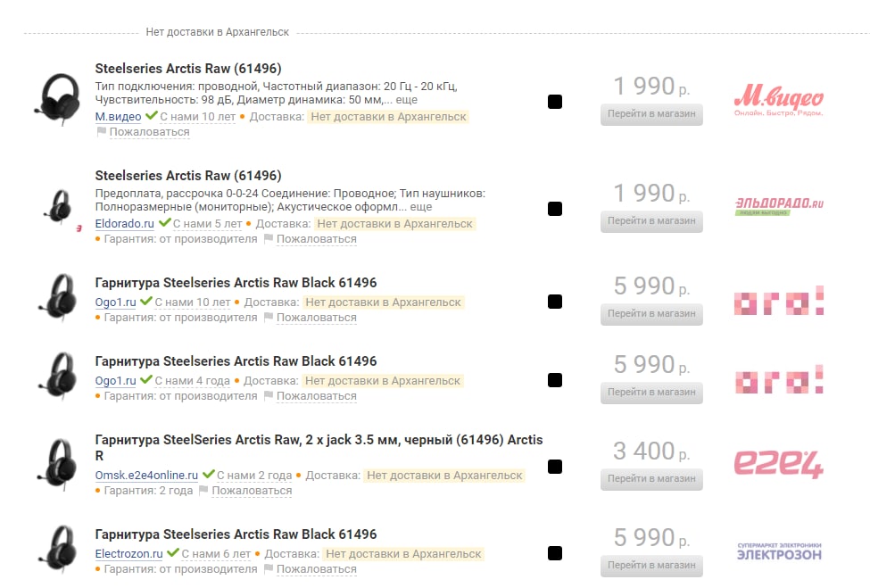Click the green checkmark beside Electrozon.ru
The height and width of the screenshot is (588, 870).
pyautogui.click(x=173, y=553)
